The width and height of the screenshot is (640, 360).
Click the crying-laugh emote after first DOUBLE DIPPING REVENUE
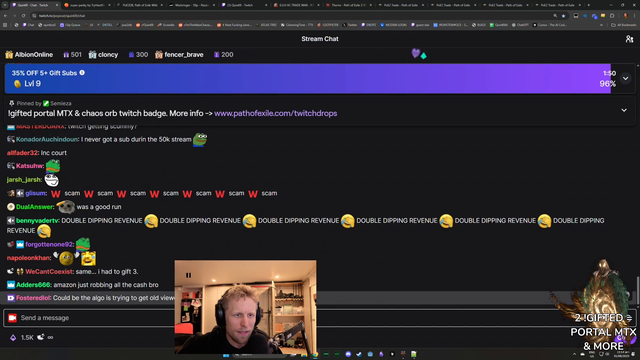[x=151, y=221]
